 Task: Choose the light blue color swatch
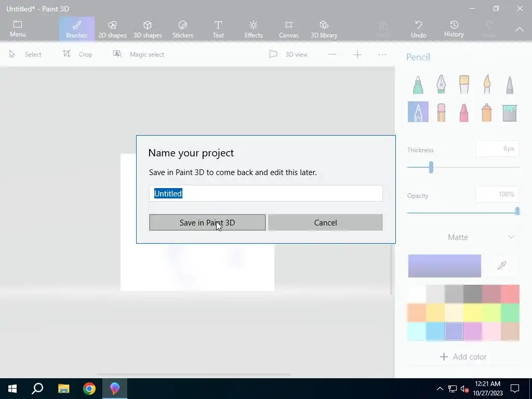[436, 331]
